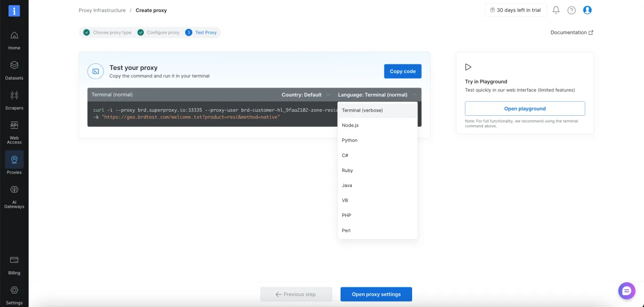Image resolution: width=644 pixels, height=307 pixels.
Task: Open the Documentation external link
Action: [x=572, y=33]
